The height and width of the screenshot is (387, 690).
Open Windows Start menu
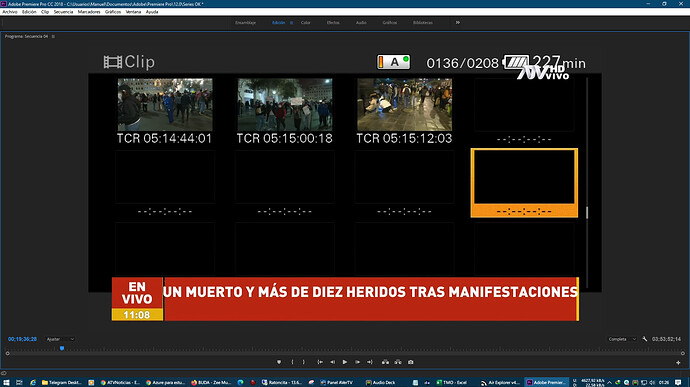pyautogui.click(x=6, y=383)
